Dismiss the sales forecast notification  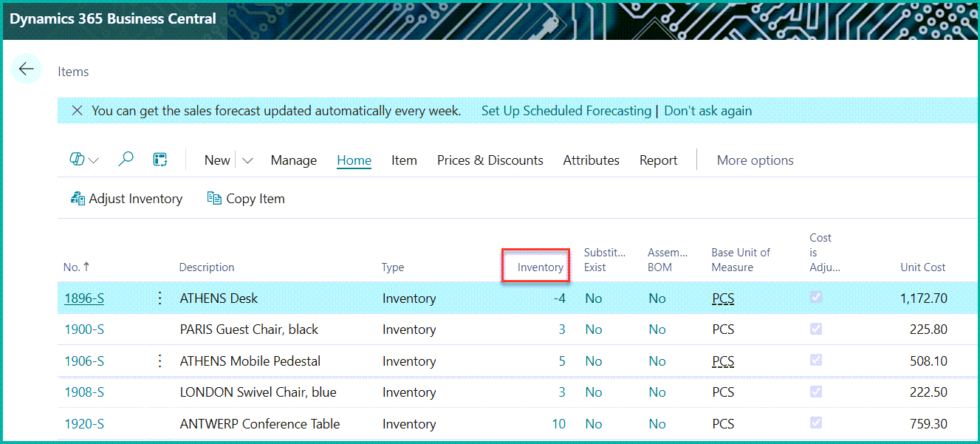coord(77,111)
